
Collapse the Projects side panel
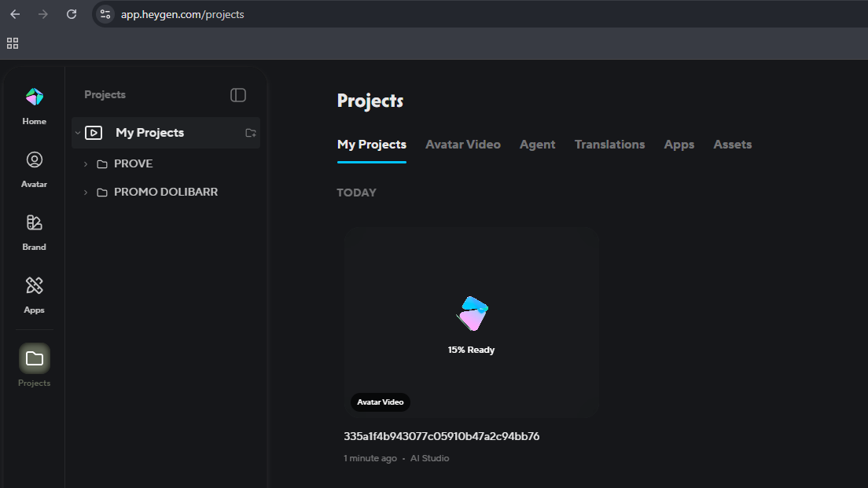[x=238, y=95]
